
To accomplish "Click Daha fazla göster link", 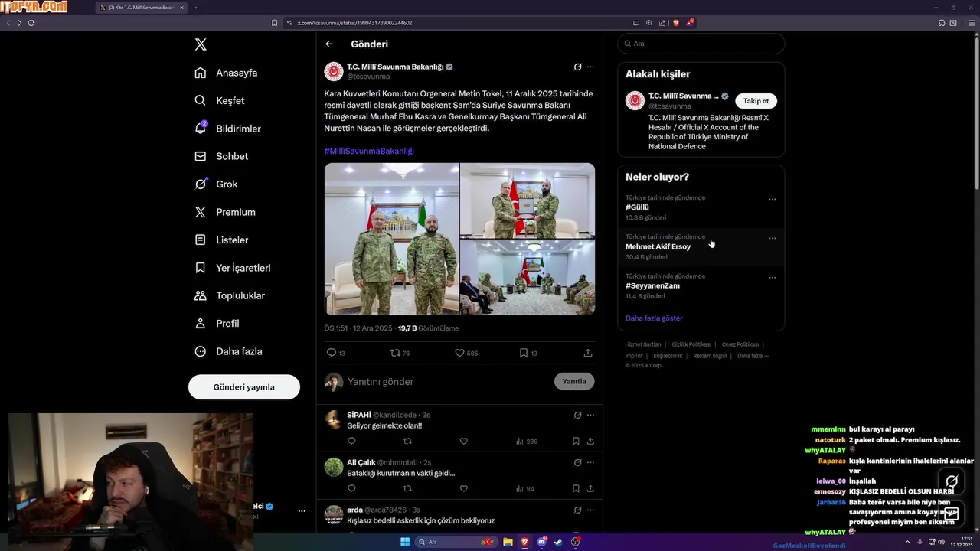I will pyautogui.click(x=654, y=318).
